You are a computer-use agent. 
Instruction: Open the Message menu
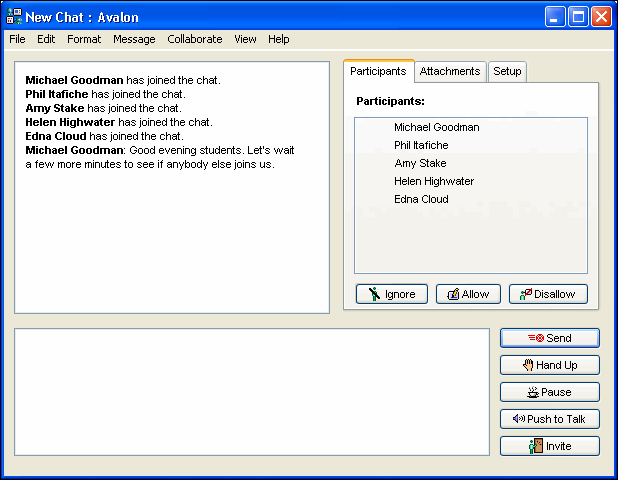pyautogui.click(x=134, y=39)
